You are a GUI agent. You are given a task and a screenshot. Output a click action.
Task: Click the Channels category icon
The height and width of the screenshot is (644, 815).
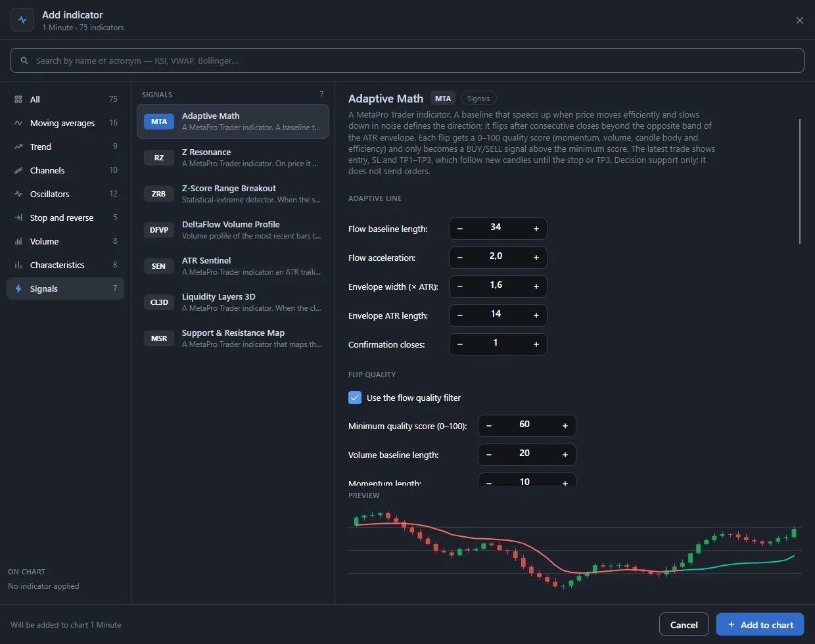[x=18, y=170]
